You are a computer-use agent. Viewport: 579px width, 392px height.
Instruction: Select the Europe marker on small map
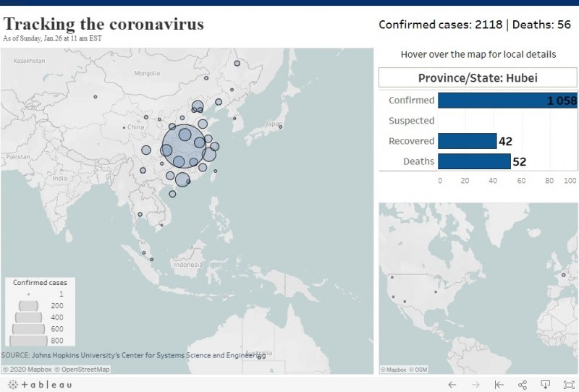click(x=564, y=275)
